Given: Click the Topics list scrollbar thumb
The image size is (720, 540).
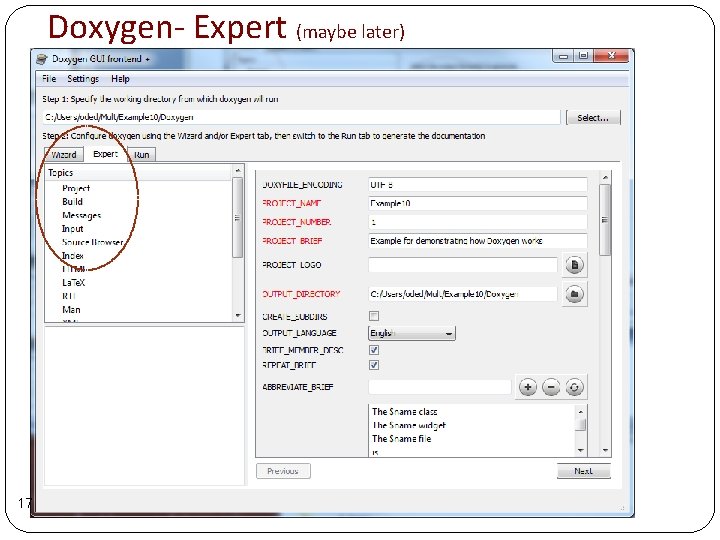Looking at the screenshot, I should pos(238,218).
